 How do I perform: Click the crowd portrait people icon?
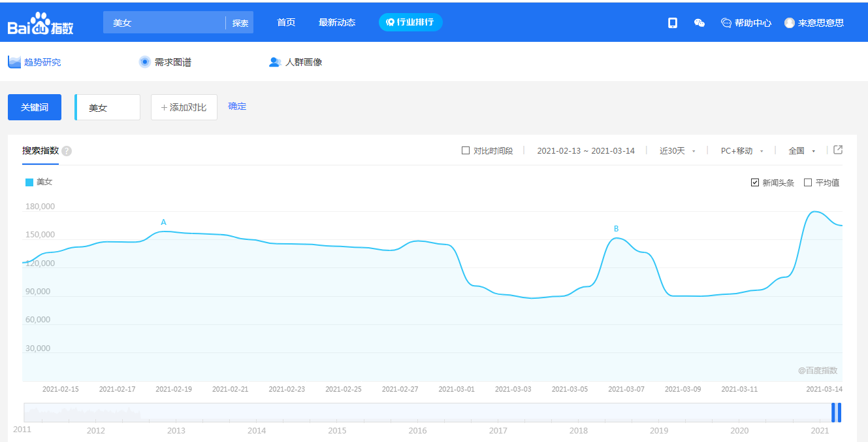click(275, 62)
